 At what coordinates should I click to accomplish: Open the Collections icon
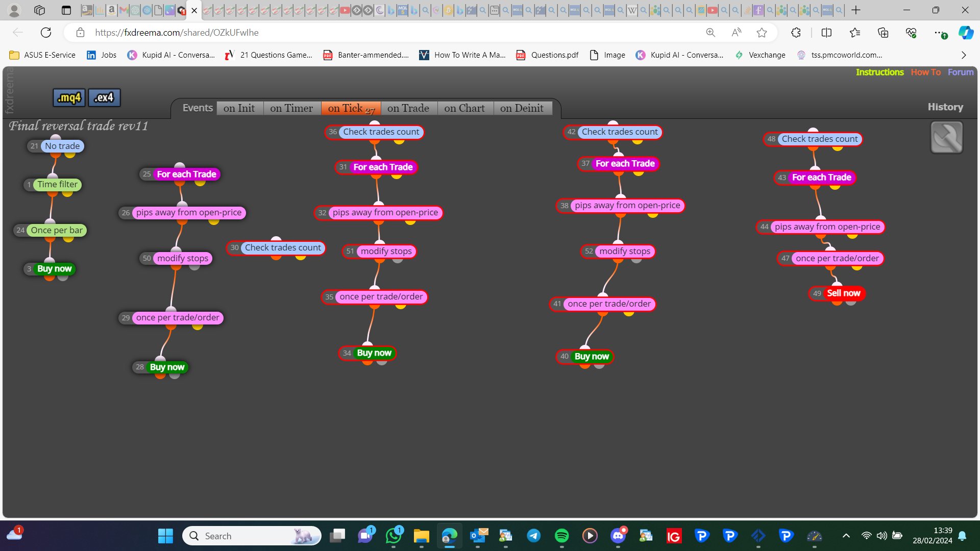click(x=883, y=33)
